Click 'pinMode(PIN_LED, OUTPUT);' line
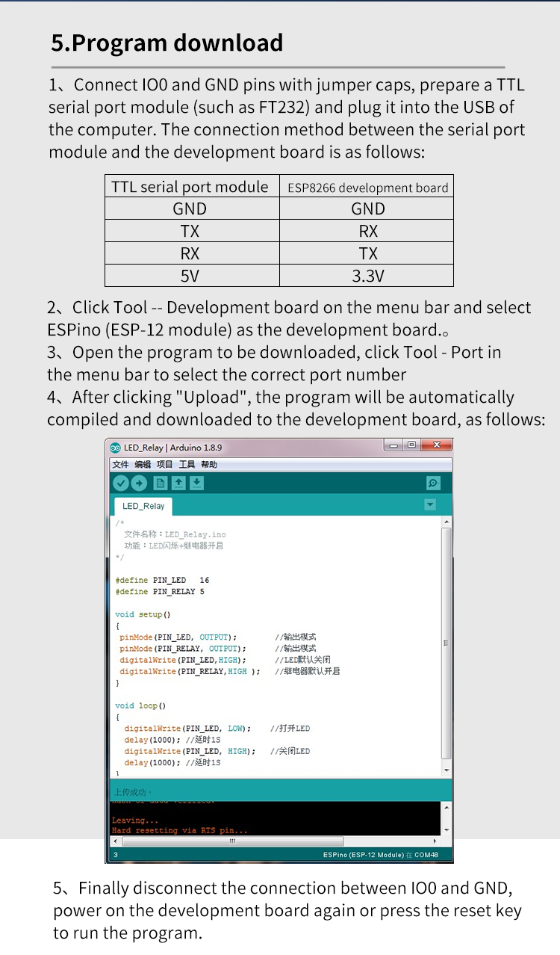The height and width of the screenshot is (955, 560). click(178, 637)
